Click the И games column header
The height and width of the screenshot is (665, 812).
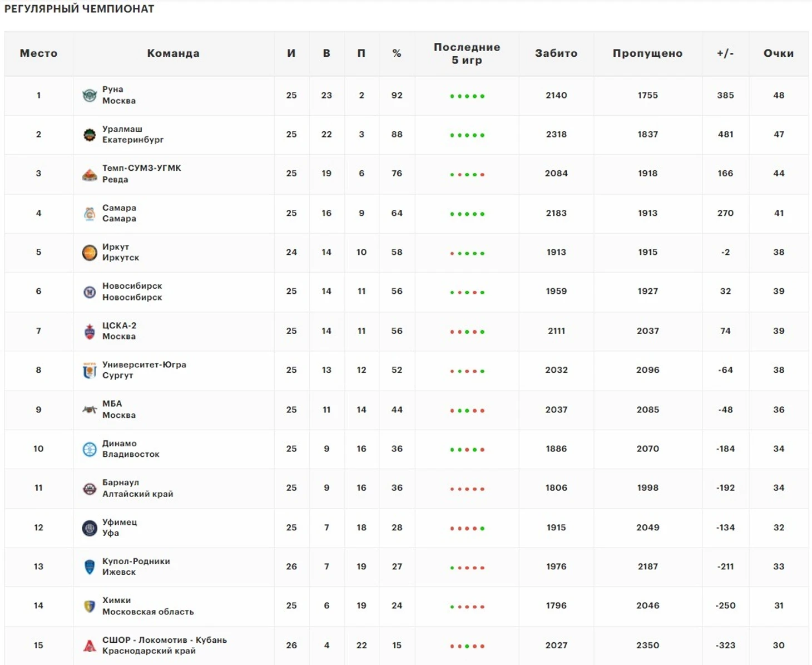(x=291, y=53)
